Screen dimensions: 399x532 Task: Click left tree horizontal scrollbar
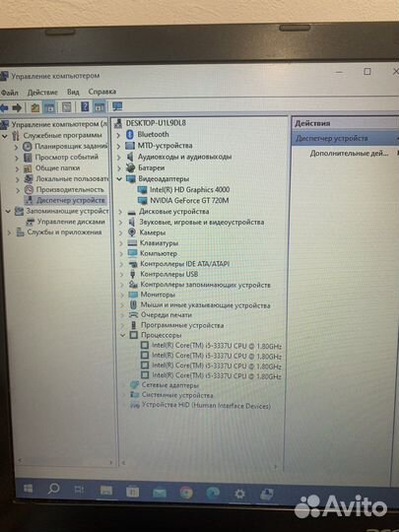(x=65, y=461)
